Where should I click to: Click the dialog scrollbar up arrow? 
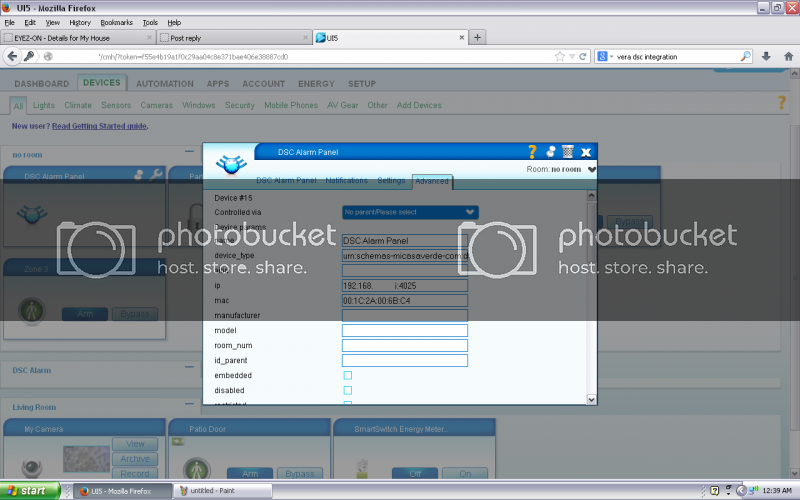pos(591,195)
